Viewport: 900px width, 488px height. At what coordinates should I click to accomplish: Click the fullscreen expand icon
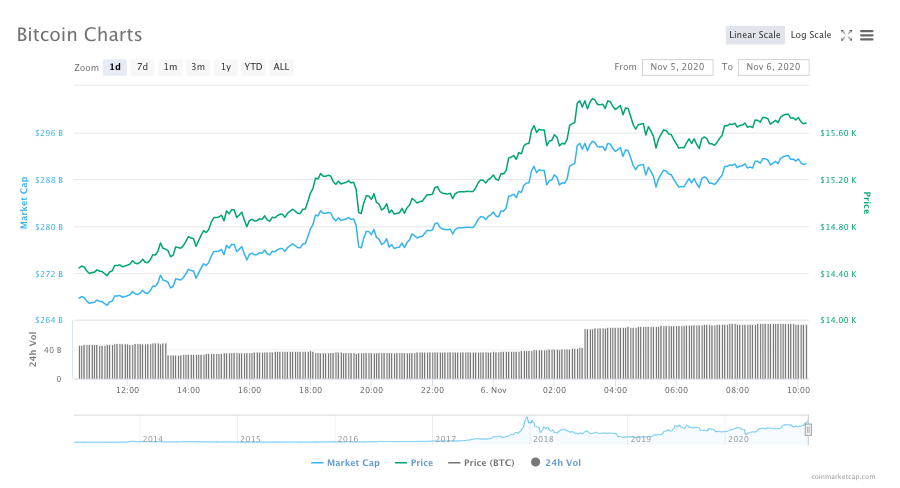[x=846, y=35]
